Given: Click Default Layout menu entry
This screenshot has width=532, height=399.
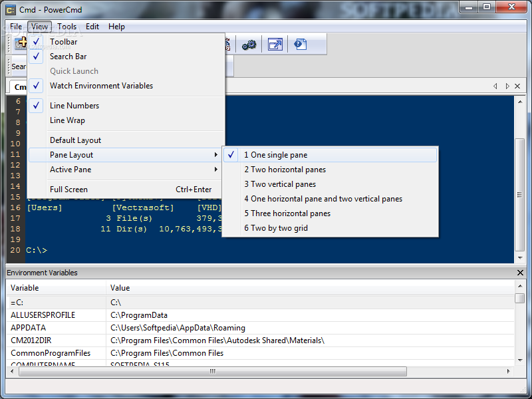Looking at the screenshot, I should [x=126, y=140].
